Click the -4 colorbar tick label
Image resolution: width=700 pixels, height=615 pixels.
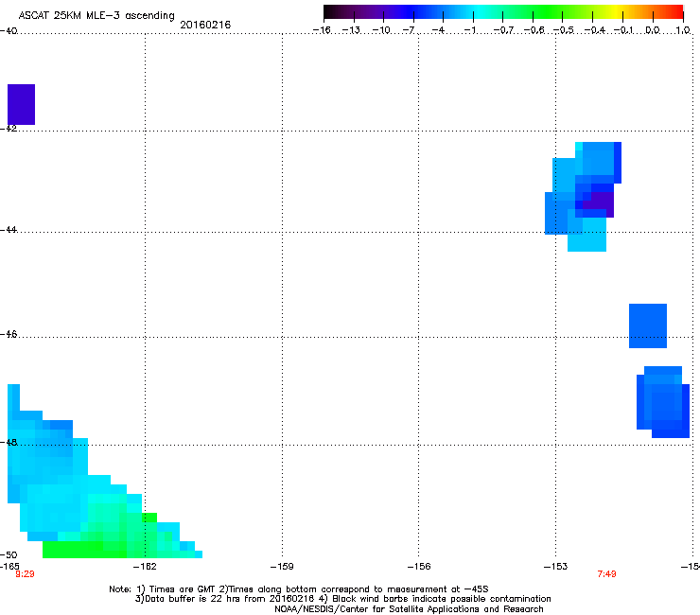438,30
